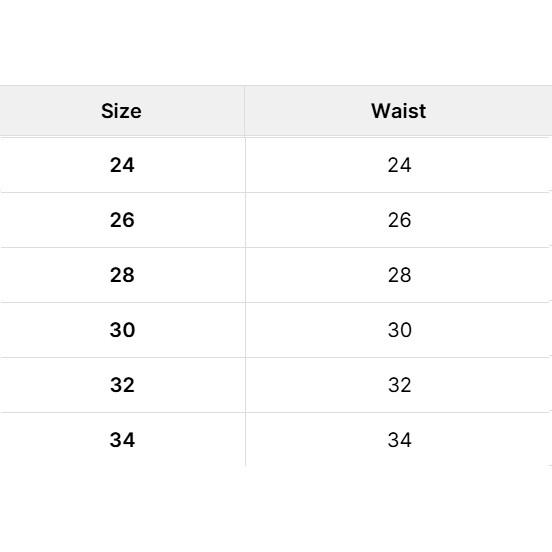This screenshot has width=552, height=552.
Task: Click the last row waist cell 34
Action: [399, 440]
